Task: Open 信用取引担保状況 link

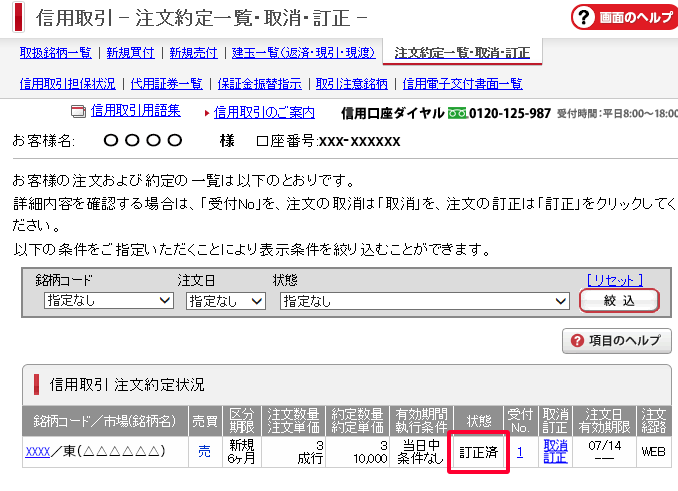Action: tap(67, 83)
